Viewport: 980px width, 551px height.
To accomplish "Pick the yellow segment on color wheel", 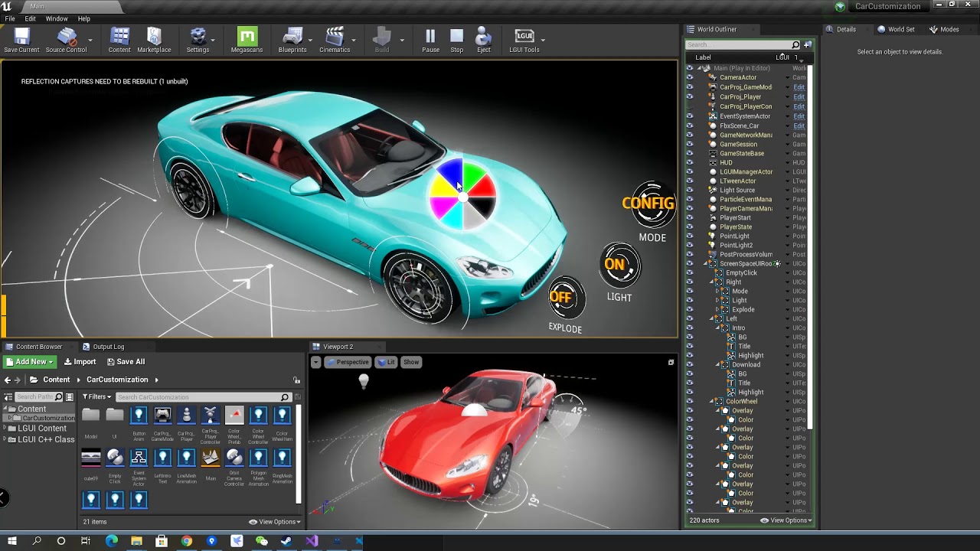I will pos(443,187).
